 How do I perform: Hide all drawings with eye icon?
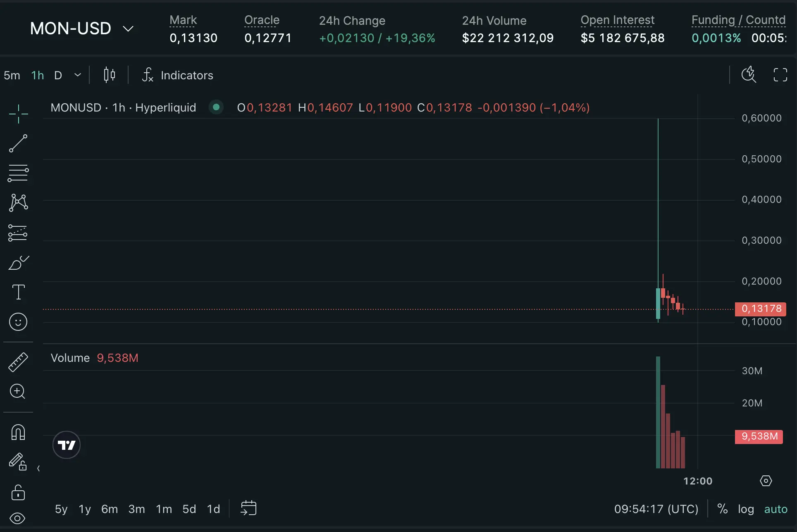click(17, 518)
